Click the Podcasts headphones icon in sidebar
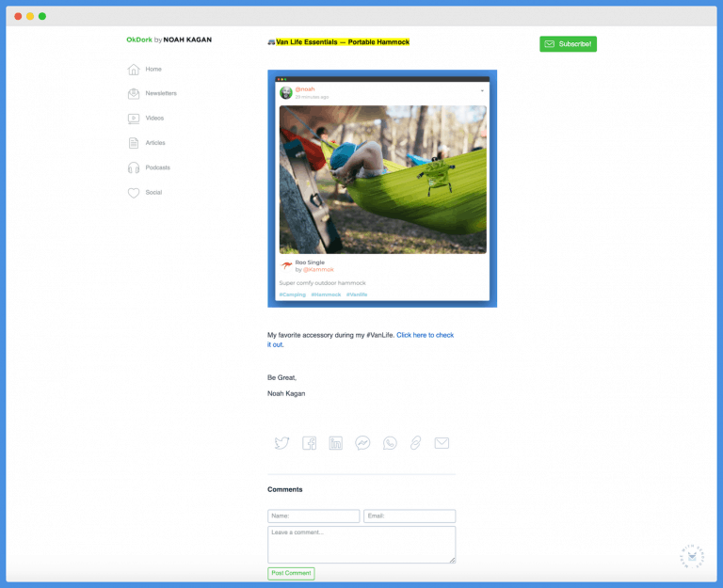 (x=134, y=167)
